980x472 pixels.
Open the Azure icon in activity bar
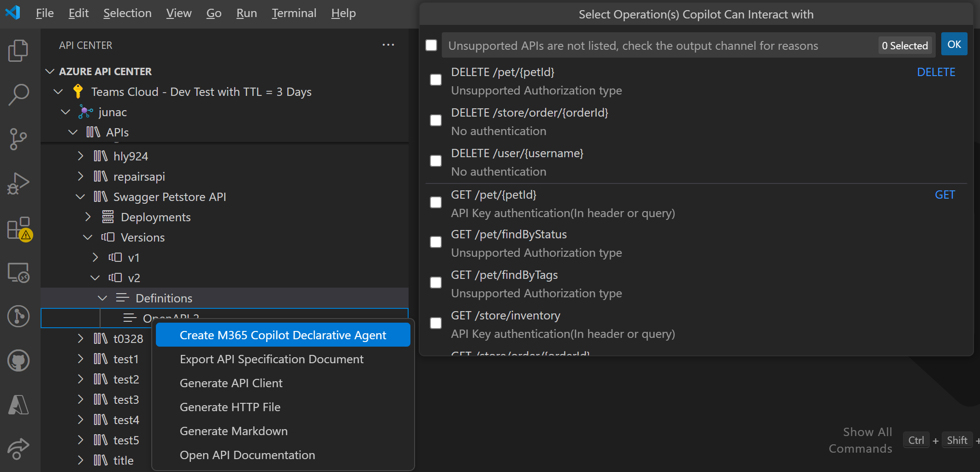pos(18,405)
